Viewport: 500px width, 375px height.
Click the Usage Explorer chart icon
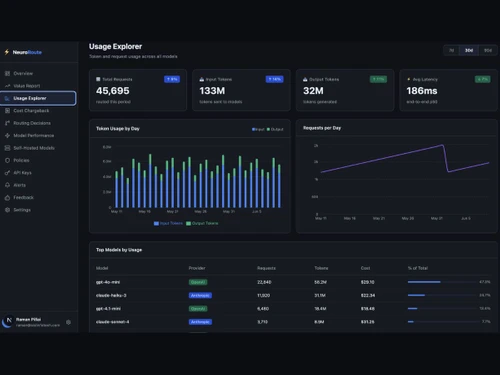point(7,98)
